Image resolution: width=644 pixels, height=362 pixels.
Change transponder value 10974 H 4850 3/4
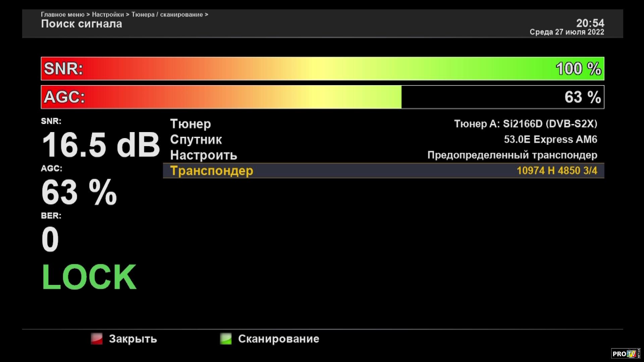[557, 171]
